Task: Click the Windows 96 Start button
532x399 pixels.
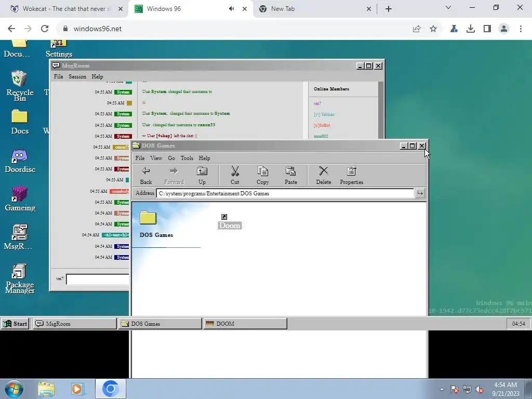Action: (15, 324)
